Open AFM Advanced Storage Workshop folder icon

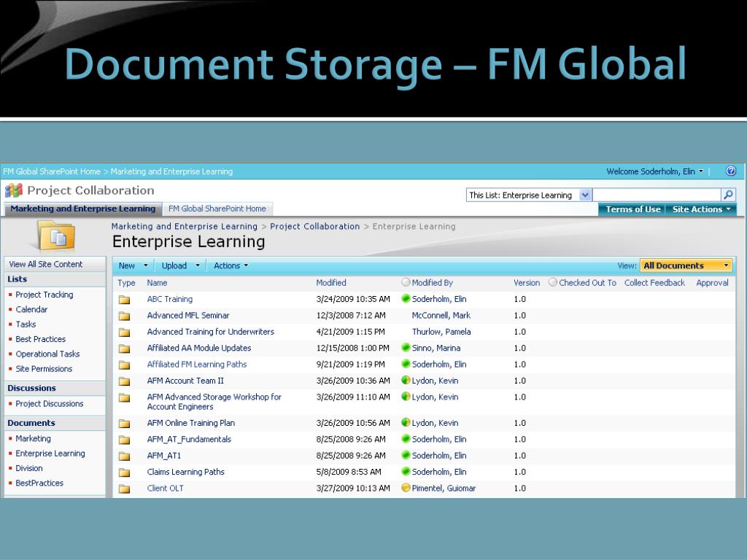pos(124,397)
